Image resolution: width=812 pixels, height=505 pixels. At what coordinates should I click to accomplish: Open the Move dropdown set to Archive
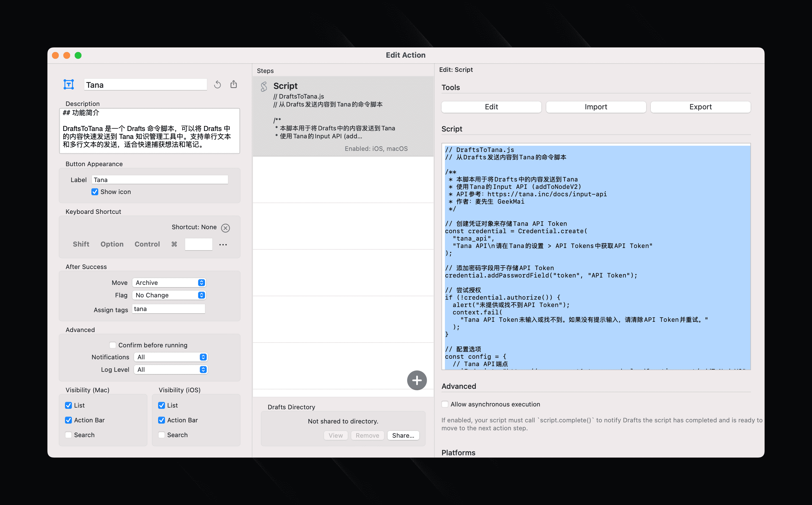coord(169,283)
